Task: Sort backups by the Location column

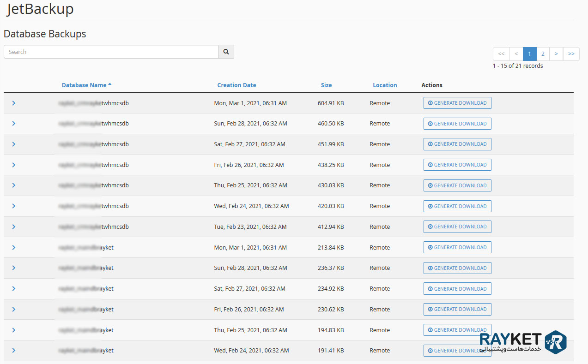Action: [x=385, y=85]
